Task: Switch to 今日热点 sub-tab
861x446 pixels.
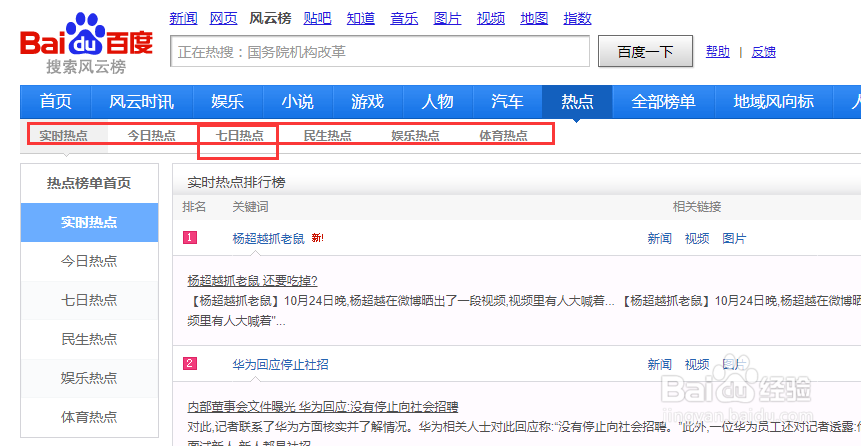Action: click(x=152, y=135)
